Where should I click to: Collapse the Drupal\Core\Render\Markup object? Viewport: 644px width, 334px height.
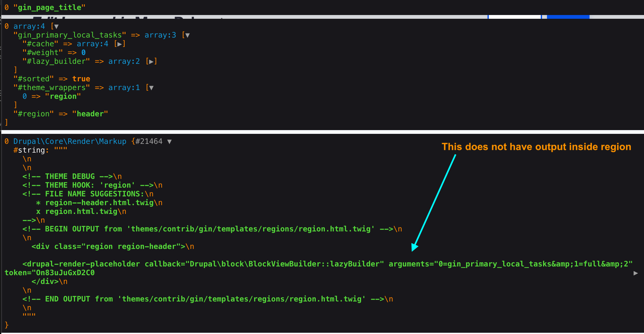170,141
